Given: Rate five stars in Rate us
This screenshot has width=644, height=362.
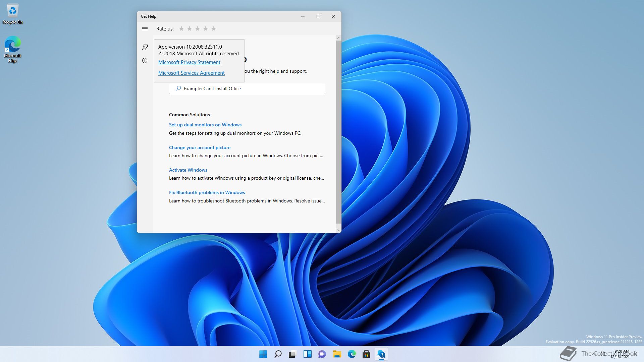Looking at the screenshot, I should coord(214,29).
